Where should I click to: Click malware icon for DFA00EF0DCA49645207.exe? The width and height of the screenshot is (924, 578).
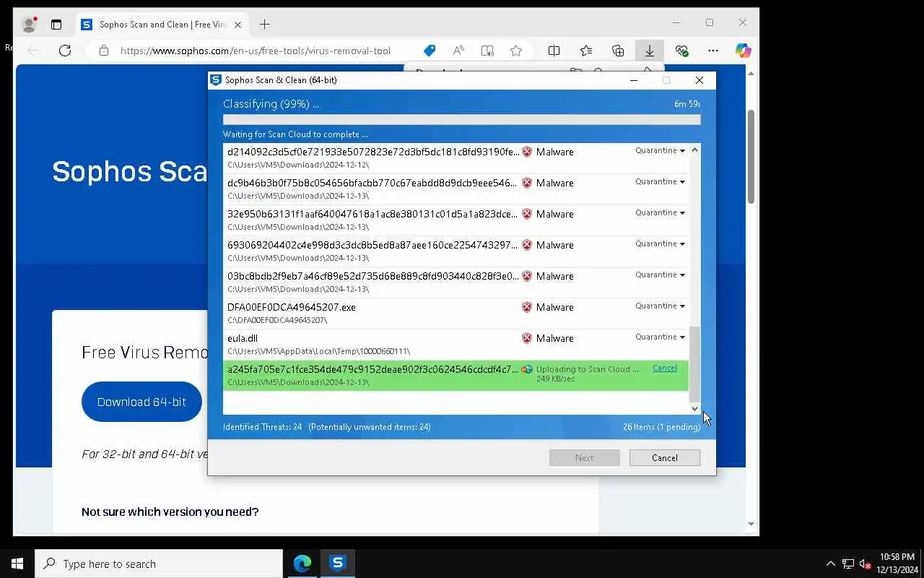pyautogui.click(x=527, y=307)
